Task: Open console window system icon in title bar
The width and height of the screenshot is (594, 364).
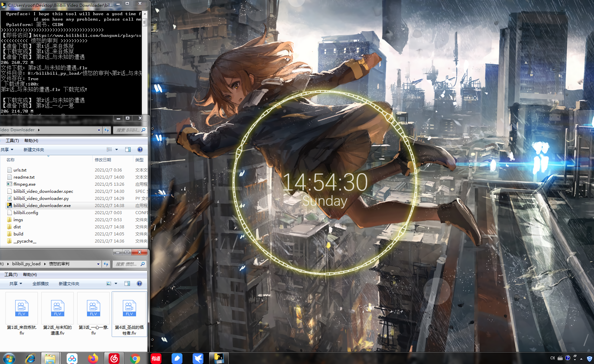Action: (4, 5)
